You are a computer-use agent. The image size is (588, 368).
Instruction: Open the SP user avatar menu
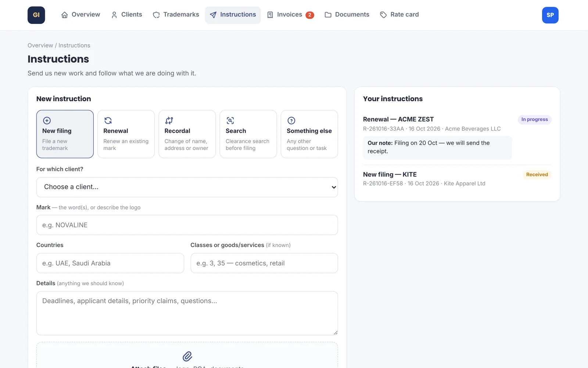tap(550, 15)
